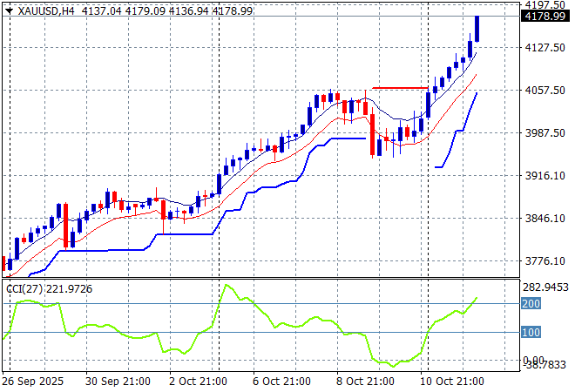This screenshot has width=575, height=392.
Task: Select the 8 Oct 21:00 time label
Action: pyautogui.click(x=368, y=382)
